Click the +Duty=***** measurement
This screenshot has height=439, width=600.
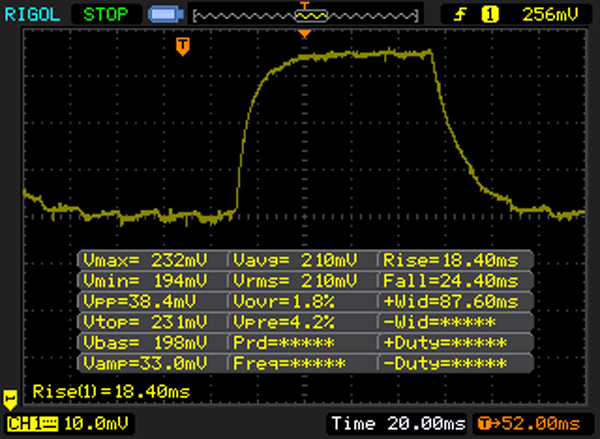tap(445, 343)
